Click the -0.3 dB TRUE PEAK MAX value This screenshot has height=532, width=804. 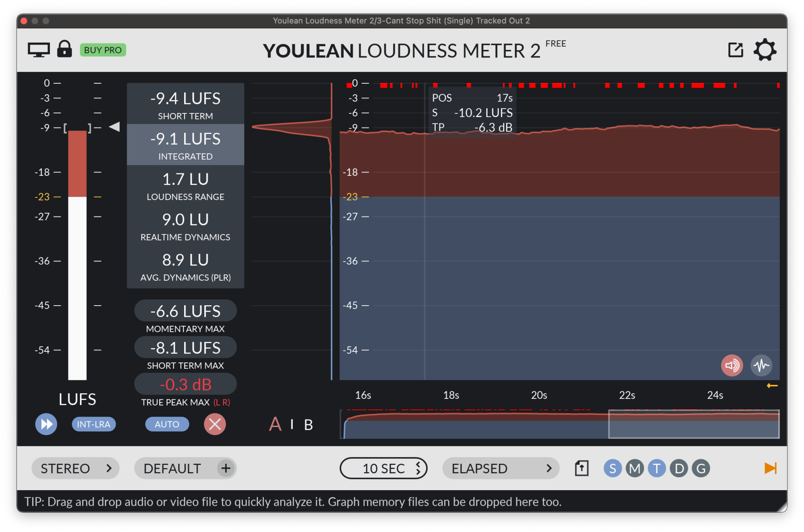click(x=185, y=384)
